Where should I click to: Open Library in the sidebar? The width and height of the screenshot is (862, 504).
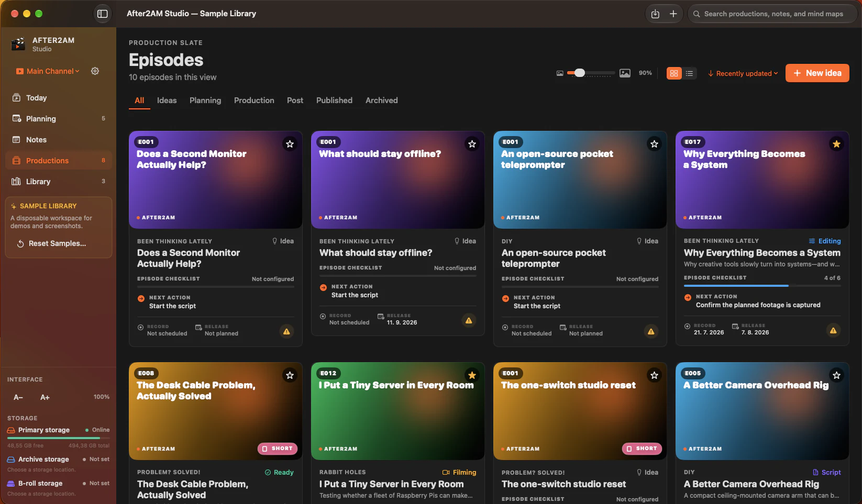point(59,182)
